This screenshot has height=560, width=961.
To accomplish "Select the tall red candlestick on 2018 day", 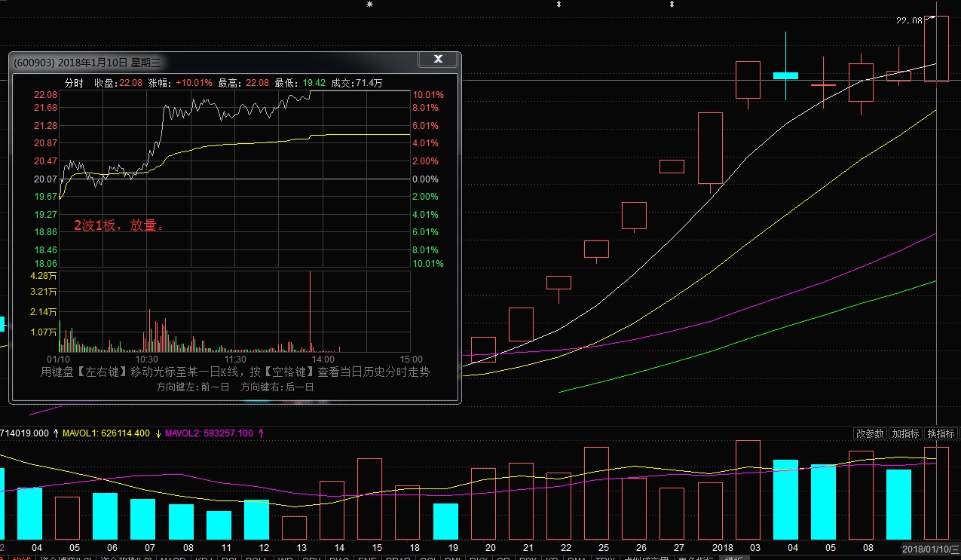I will [710, 148].
